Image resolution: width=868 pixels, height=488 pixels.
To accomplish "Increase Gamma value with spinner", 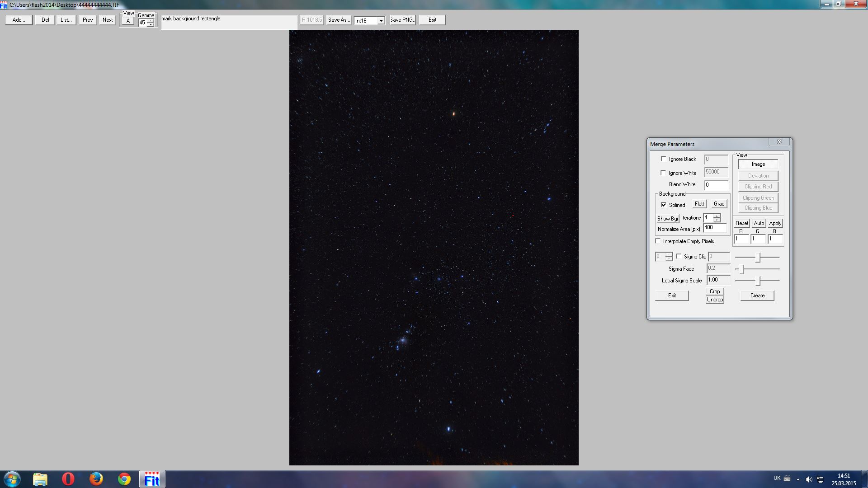I will point(151,20).
